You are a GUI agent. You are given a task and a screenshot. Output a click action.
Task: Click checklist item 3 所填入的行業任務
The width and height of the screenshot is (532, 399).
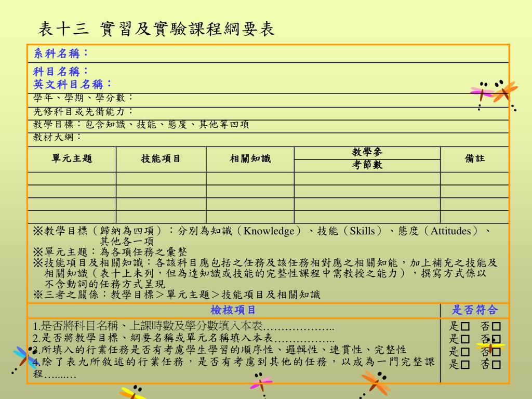(x=219, y=350)
